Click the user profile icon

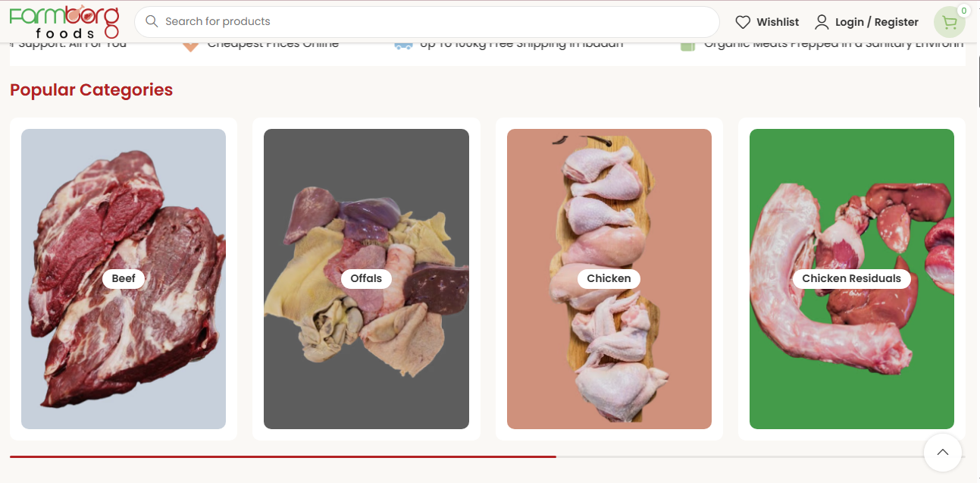pyautogui.click(x=822, y=22)
